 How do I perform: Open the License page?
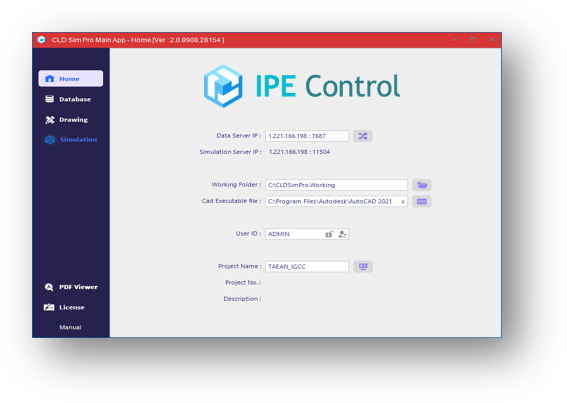71,307
